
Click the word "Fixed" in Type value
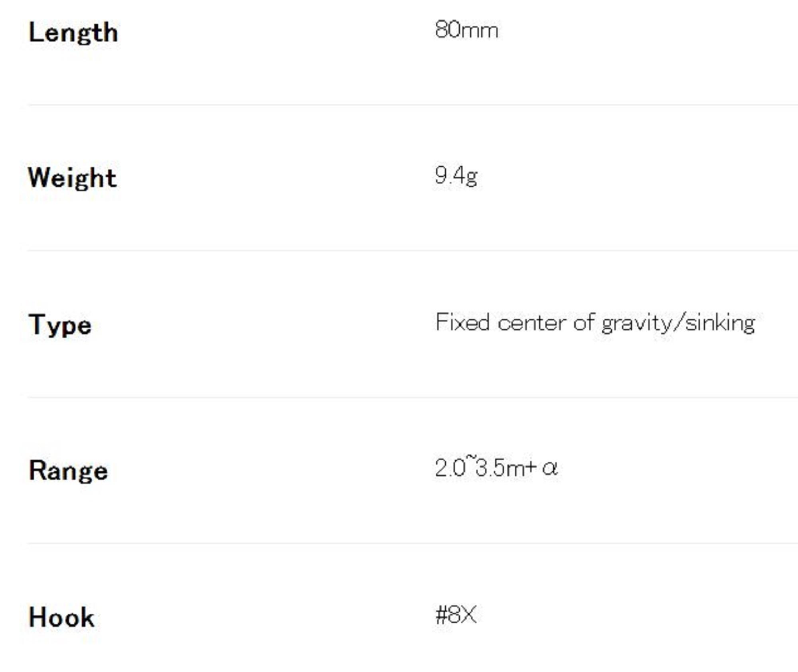[462, 322]
